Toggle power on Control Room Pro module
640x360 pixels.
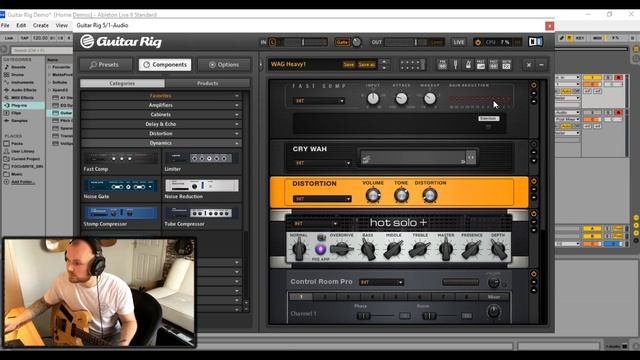[x=533, y=274]
